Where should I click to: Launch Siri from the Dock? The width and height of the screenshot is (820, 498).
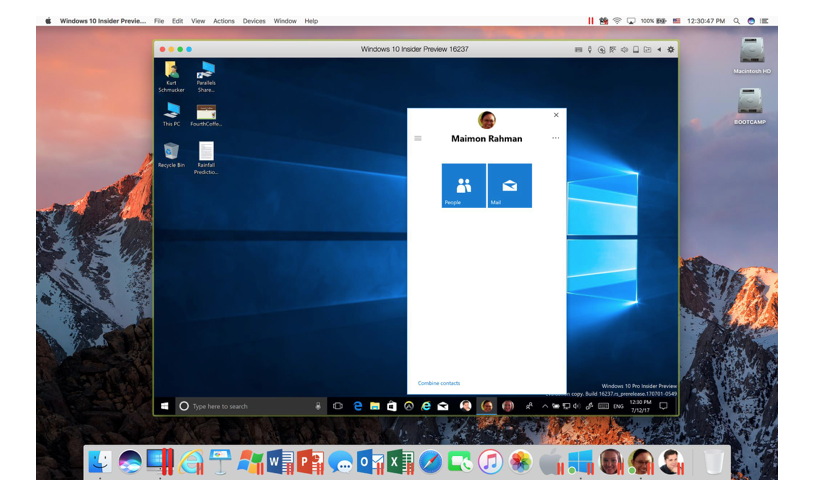point(130,462)
